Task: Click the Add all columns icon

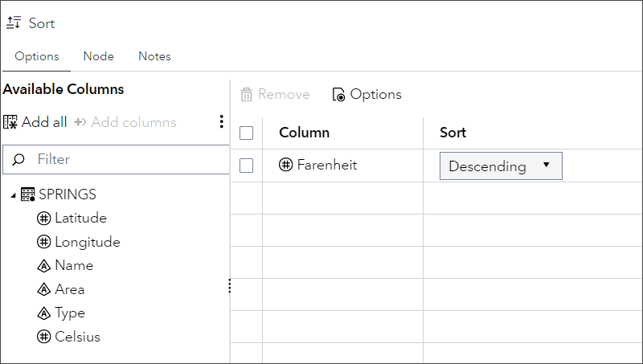Action: (x=10, y=122)
